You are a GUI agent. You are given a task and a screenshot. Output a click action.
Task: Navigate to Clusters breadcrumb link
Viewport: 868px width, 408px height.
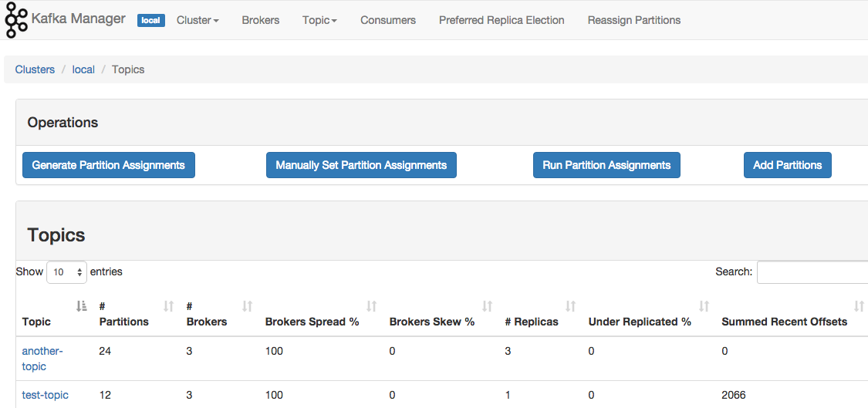(x=35, y=69)
